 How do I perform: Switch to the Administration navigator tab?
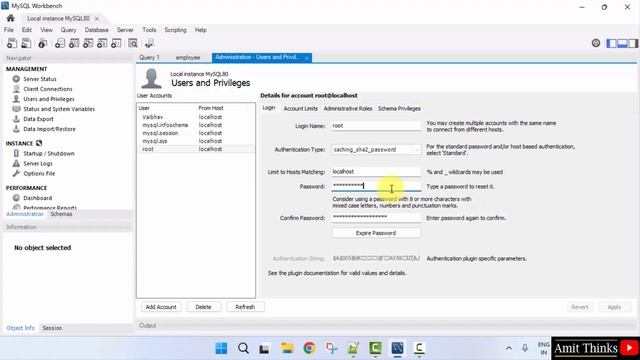pyautogui.click(x=24, y=214)
